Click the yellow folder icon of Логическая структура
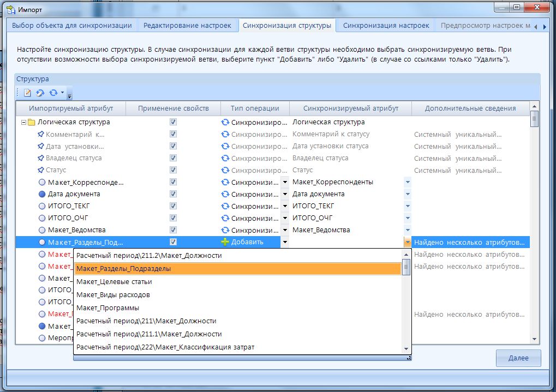556x392 pixels. pos(31,122)
